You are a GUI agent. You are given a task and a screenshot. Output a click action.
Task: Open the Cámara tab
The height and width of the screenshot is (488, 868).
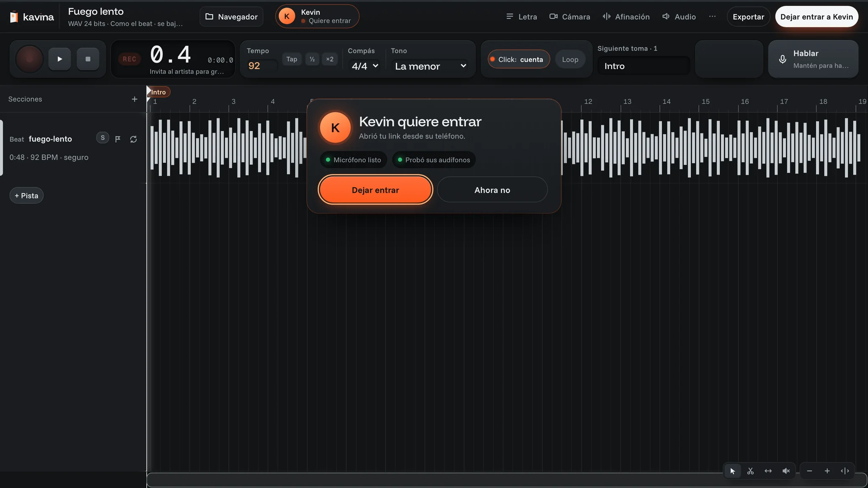pyautogui.click(x=570, y=17)
